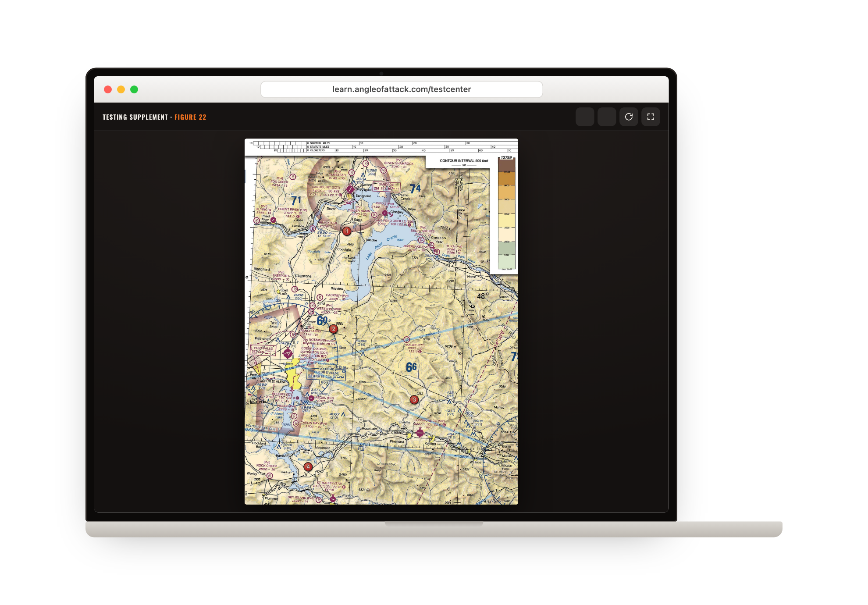Click the CONTOUR INTERVAL 500 feet legend text
This screenshot has height=605, width=868.
point(464,161)
